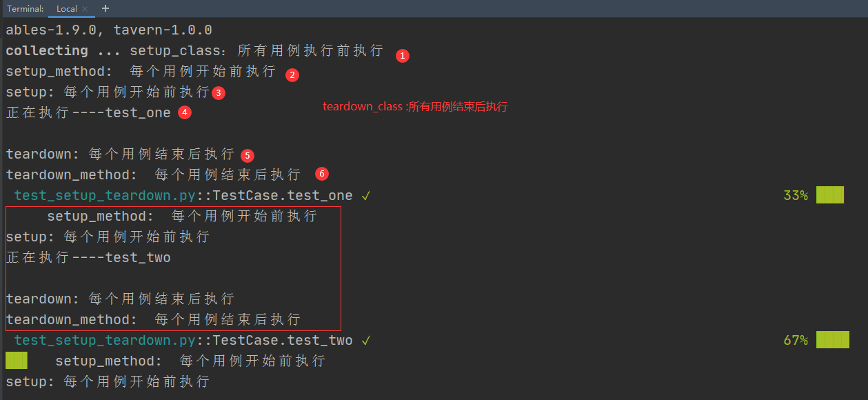Click red circle marker number 5
Viewport: 868px width, 400px height.
point(248,155)
